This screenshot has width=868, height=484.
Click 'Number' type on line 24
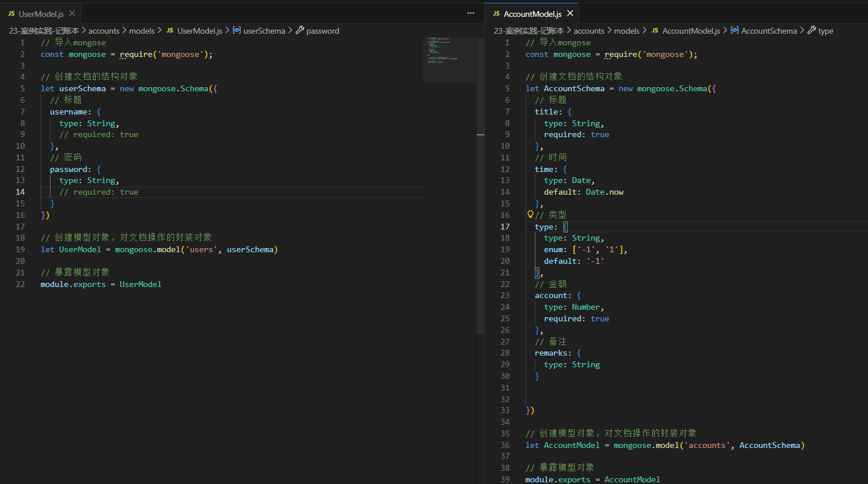586,307
